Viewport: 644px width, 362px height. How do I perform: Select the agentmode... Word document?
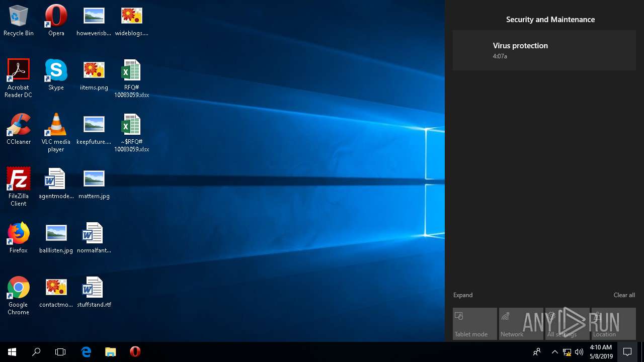tap(56, 184)
